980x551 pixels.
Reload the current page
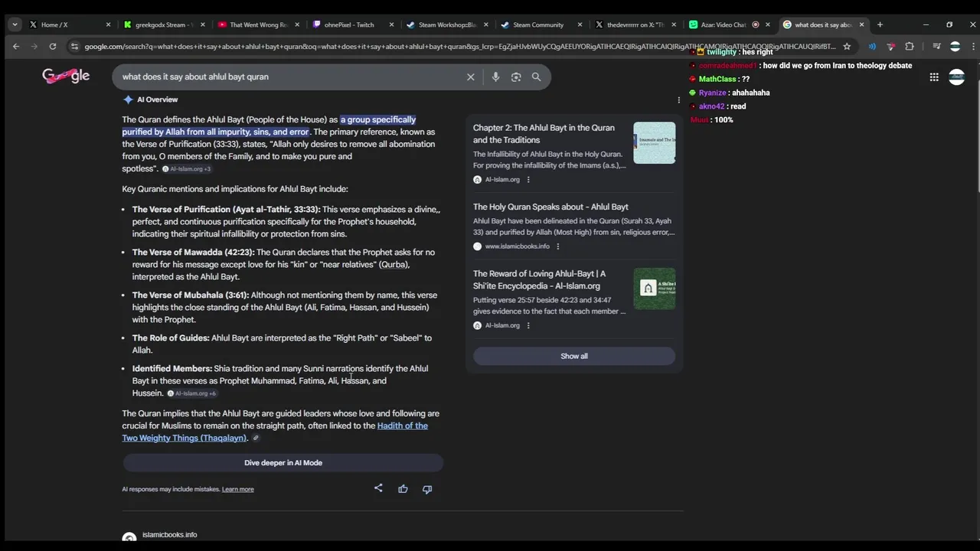pos(53,47)
